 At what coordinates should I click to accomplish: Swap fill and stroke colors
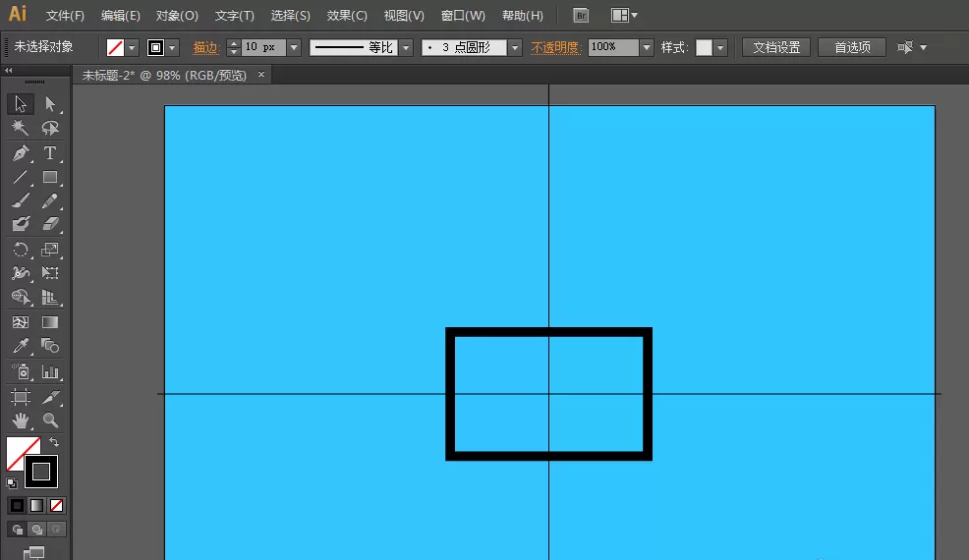[54, 442]
